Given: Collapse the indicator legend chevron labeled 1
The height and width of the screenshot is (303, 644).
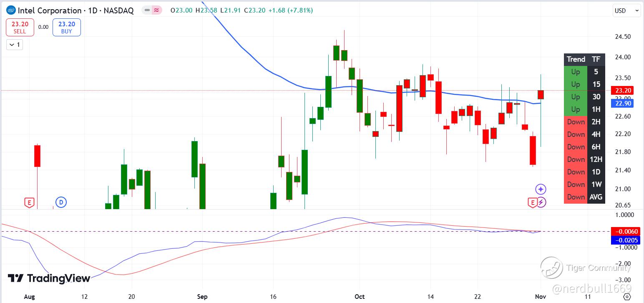Looking at the screenshot, I should 15,45.
